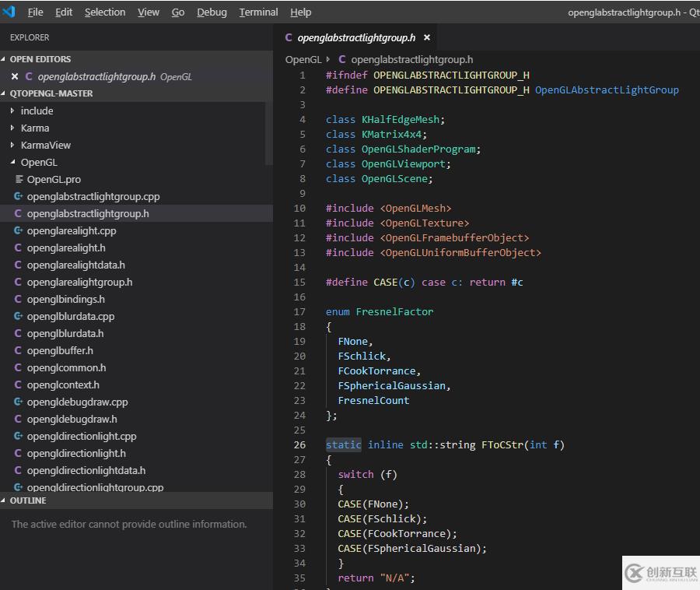
Task: Open the Terminal menu
Action: (258, 12)
